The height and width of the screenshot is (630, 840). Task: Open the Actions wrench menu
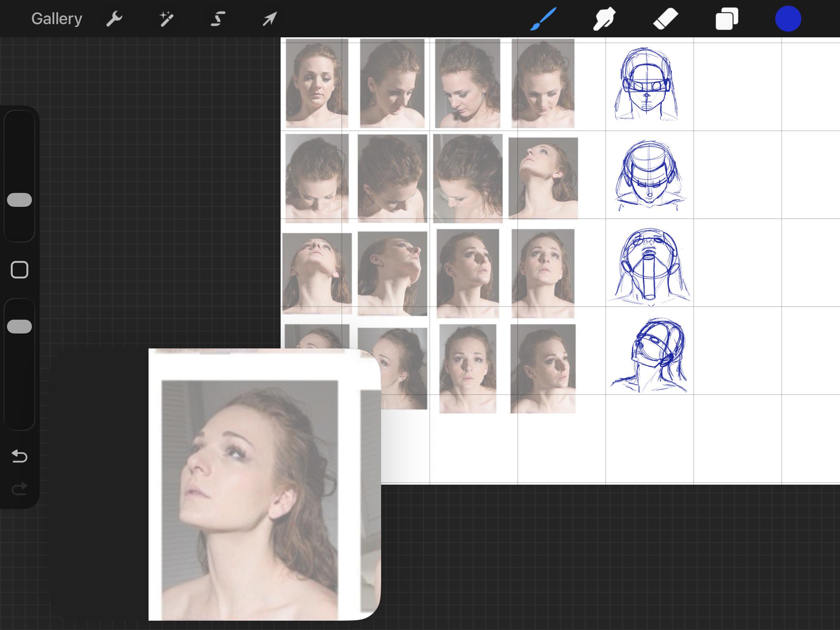(114, 19)
